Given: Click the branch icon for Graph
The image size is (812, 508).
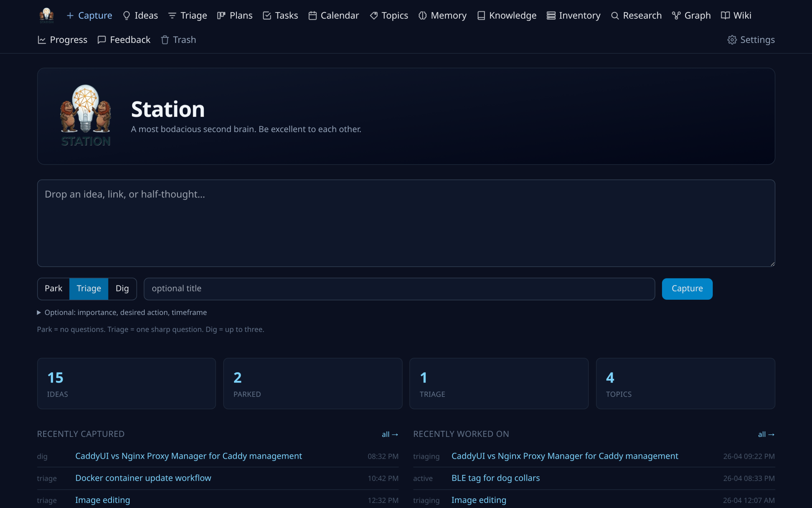Looking at the screenshot, I should coord(676,16).
